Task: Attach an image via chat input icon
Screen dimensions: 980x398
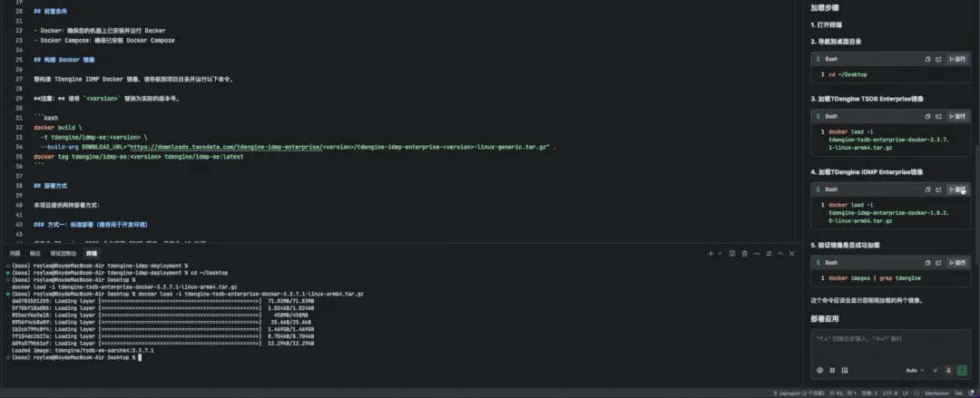Action: coord(845,370)
